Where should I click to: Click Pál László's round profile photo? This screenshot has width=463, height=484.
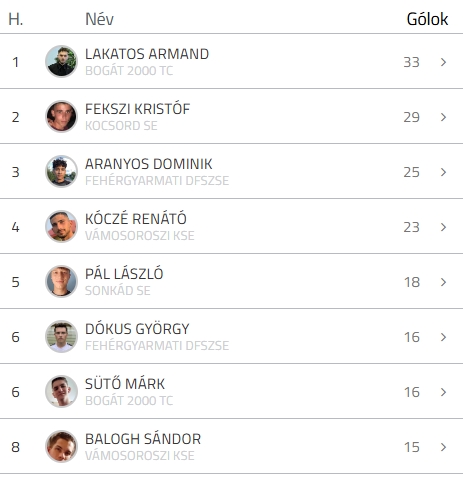tap(61, 281)
